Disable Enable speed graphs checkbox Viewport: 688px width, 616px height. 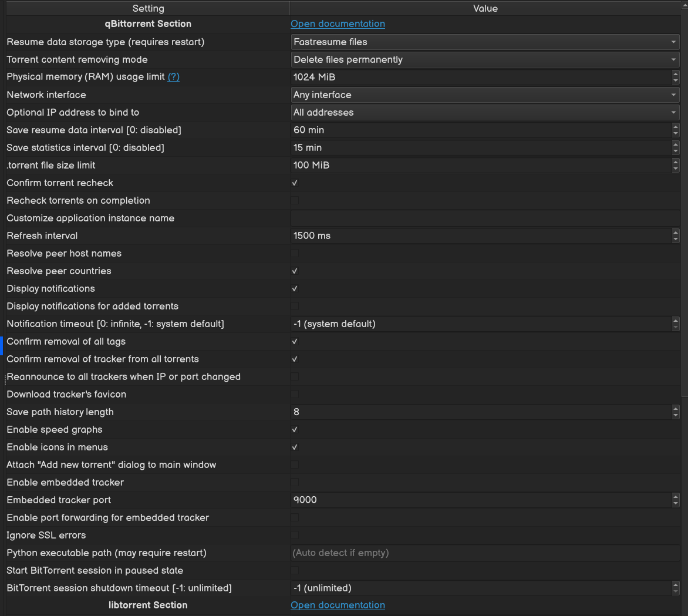point(295,429)
